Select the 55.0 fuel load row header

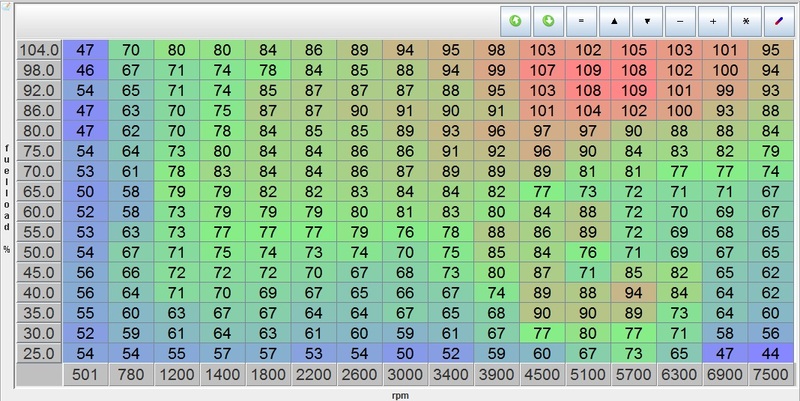coord(39,232)
